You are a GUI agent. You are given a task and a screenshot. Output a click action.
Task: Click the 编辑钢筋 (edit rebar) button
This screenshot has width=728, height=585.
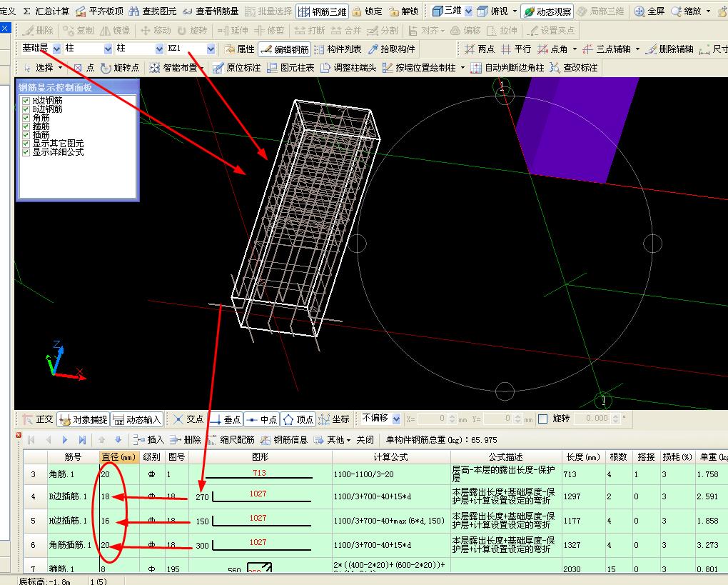coord(285,49)
